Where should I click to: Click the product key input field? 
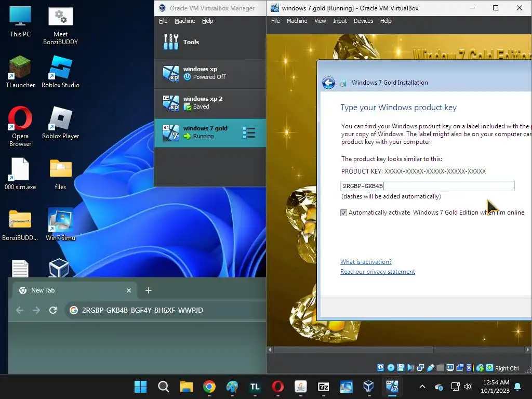(x=427, y=186)
